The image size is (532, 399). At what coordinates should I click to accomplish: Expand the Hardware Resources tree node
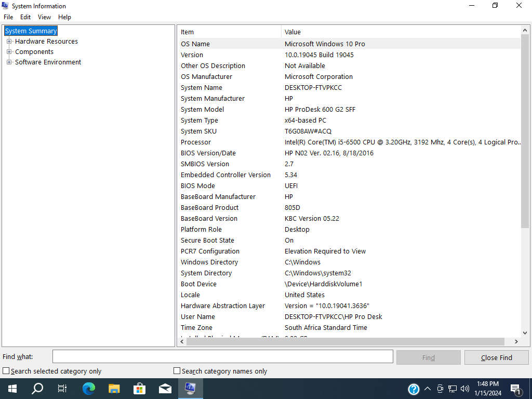coord(9,42)
